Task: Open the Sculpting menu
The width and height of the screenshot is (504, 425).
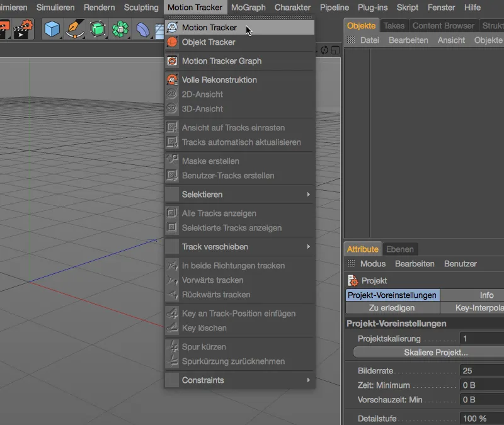Action: pyautogui.click(x=141, y=8)
